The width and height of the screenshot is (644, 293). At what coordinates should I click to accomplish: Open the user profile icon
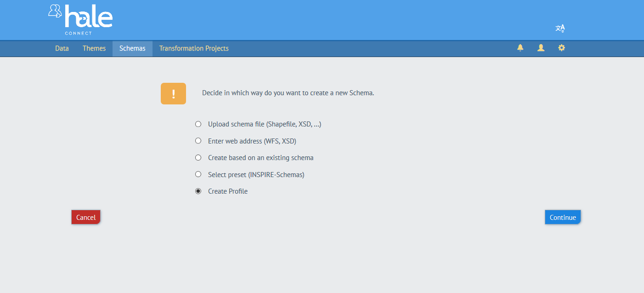pyautogui.click(x=541, y=48)
